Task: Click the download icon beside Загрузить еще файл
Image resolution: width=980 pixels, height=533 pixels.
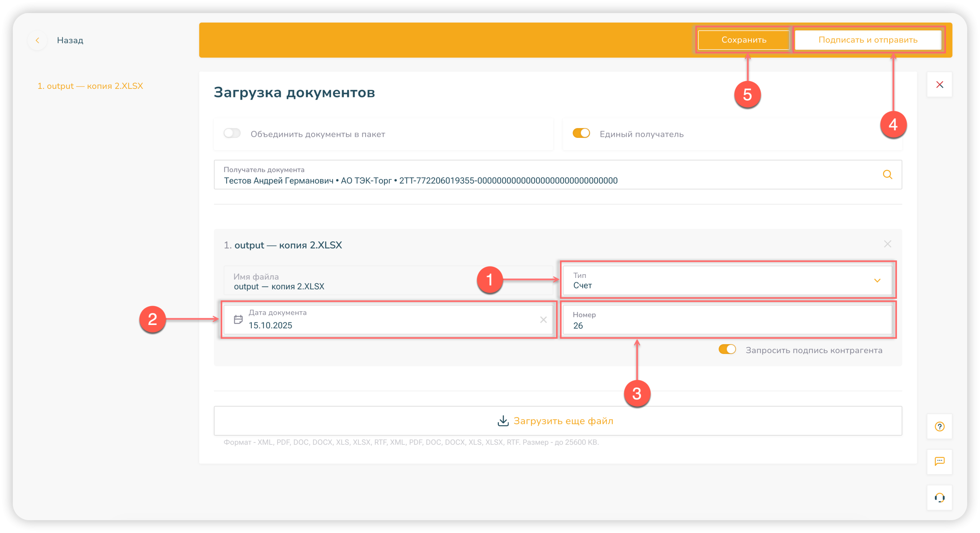Action: [503, 421]
